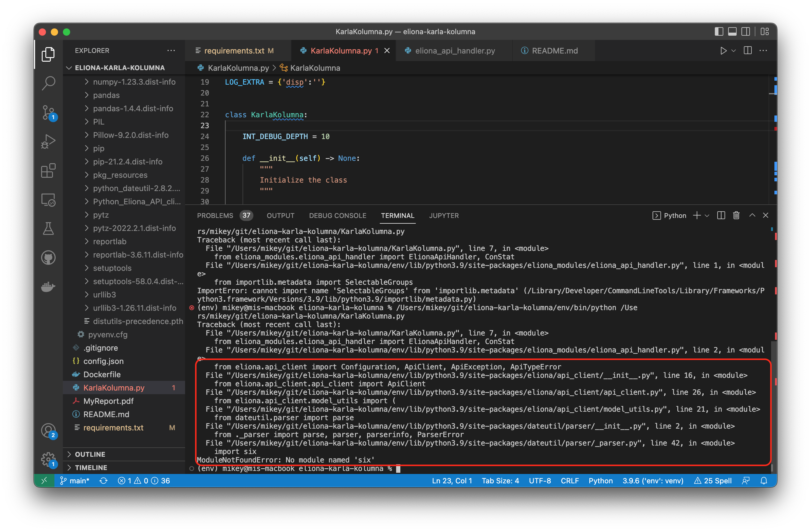Open the Search view in activity bar
The image size is (811, 532).
48,83
